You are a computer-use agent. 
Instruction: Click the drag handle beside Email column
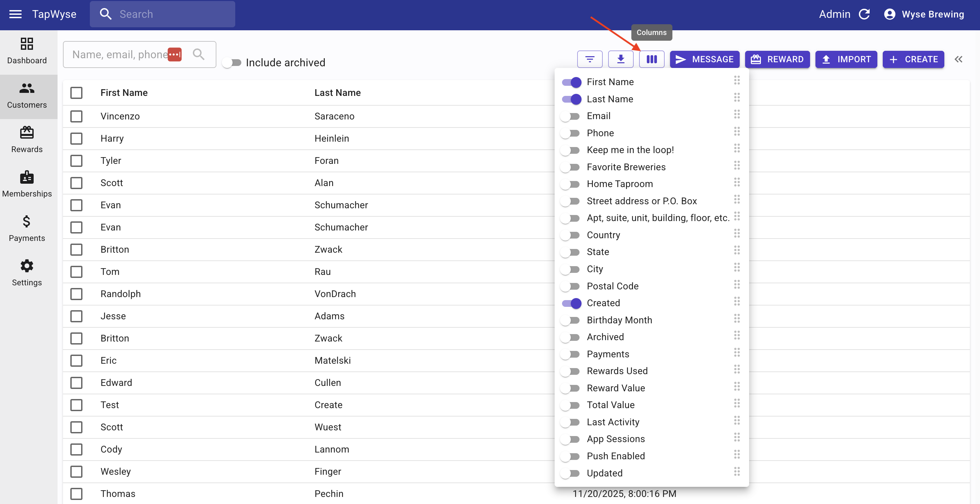click(737, 114)
